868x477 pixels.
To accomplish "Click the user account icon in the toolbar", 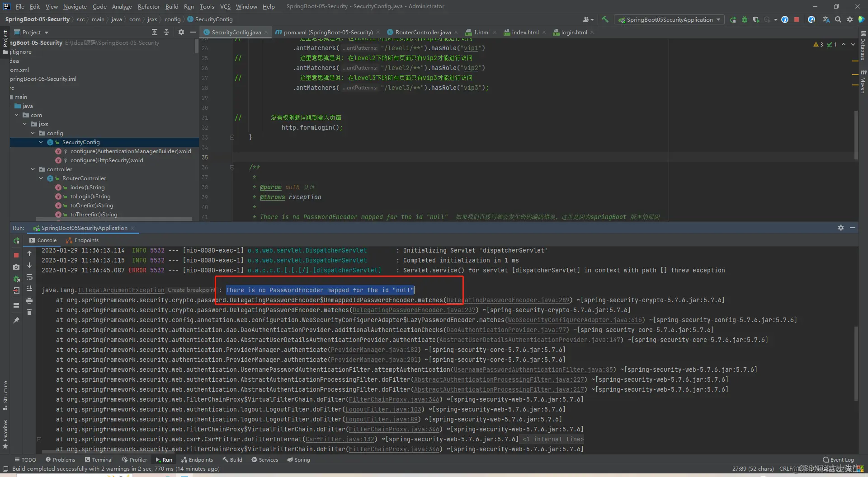I will [x=588, y=19].
